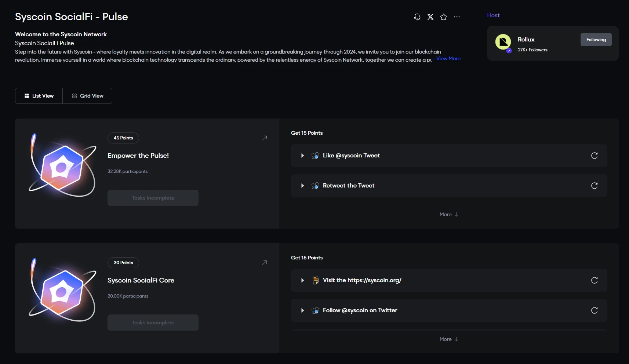
Task: Show more tasks under Empower the Pulse!
Action: (x=448, y=215)
